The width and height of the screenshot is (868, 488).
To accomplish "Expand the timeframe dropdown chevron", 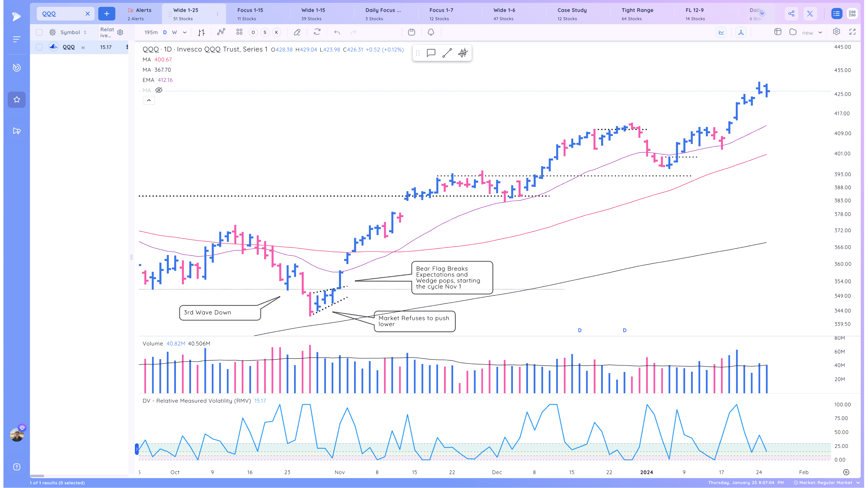I will (185, 32).
